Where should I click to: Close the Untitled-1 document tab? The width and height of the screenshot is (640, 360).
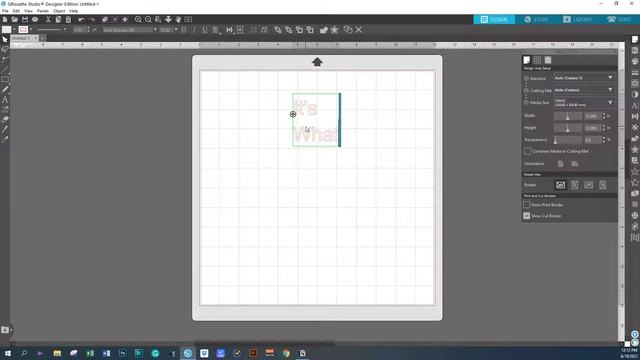(x=35, y=38)
